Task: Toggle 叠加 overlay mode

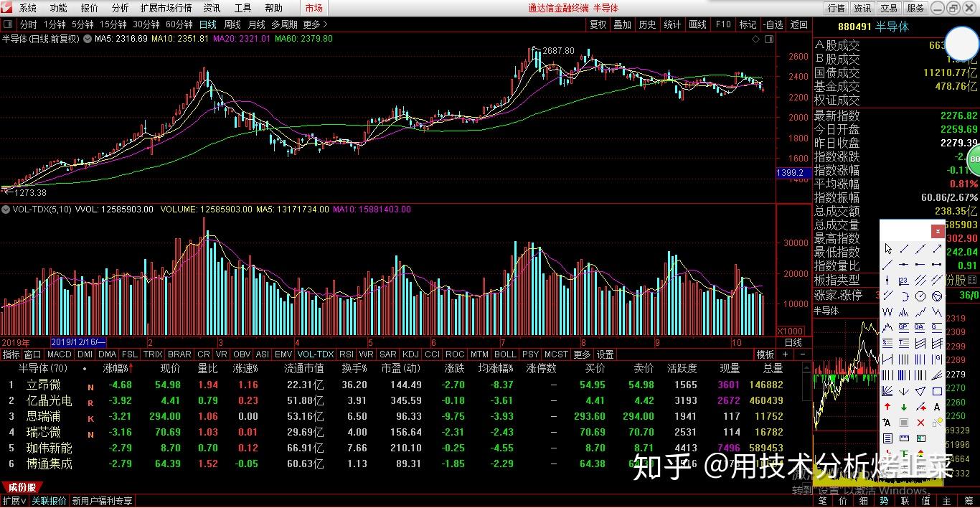Action: click(622, 24)
